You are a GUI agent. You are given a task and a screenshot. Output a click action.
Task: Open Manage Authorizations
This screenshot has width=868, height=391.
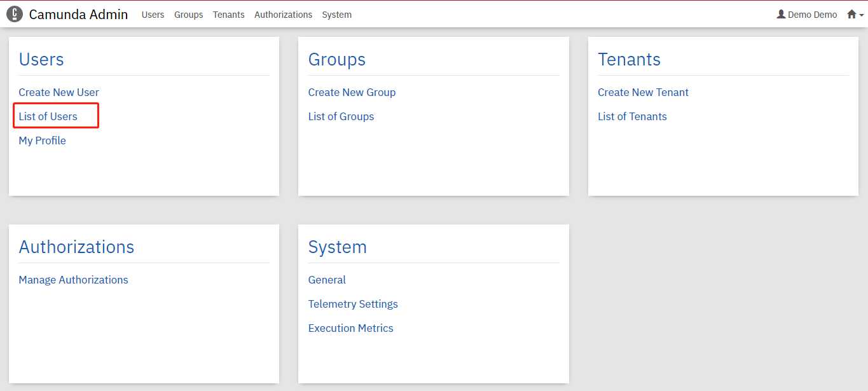[x=74, y=280]
